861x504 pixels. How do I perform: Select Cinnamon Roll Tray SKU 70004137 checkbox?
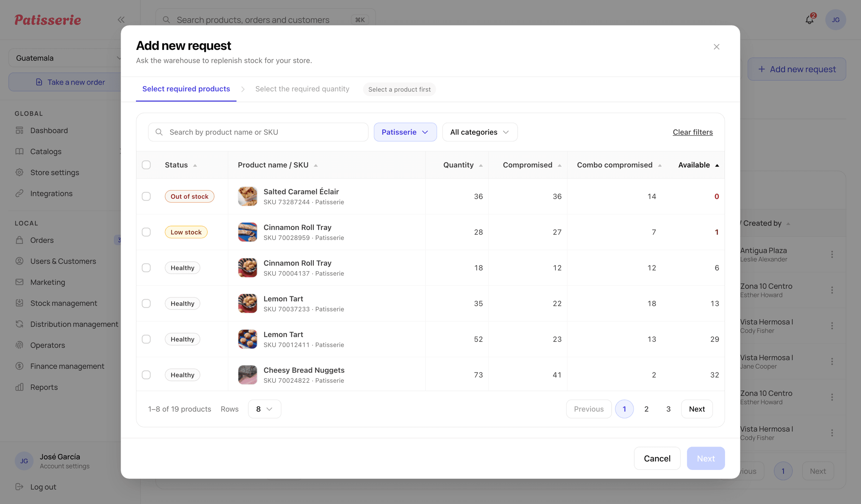tap(146, 268)
